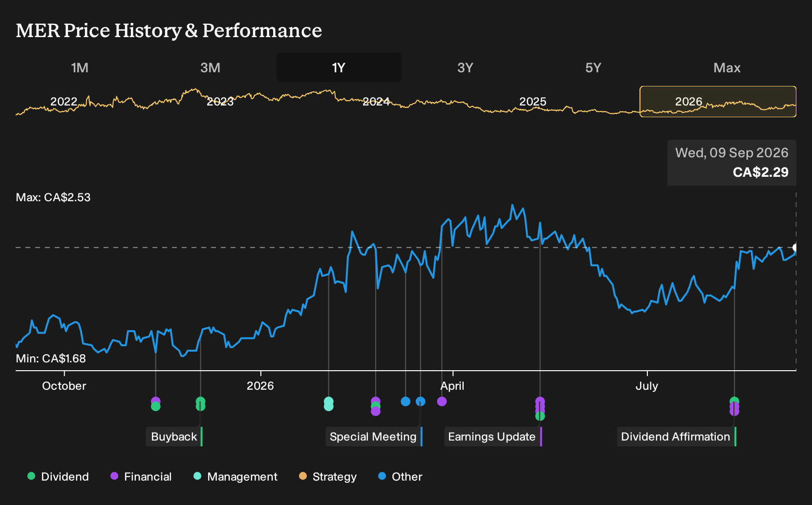Click purple event dot in late November
Image resolution: width=812 pixels, height=505 pixels.
tap(156, 400)
